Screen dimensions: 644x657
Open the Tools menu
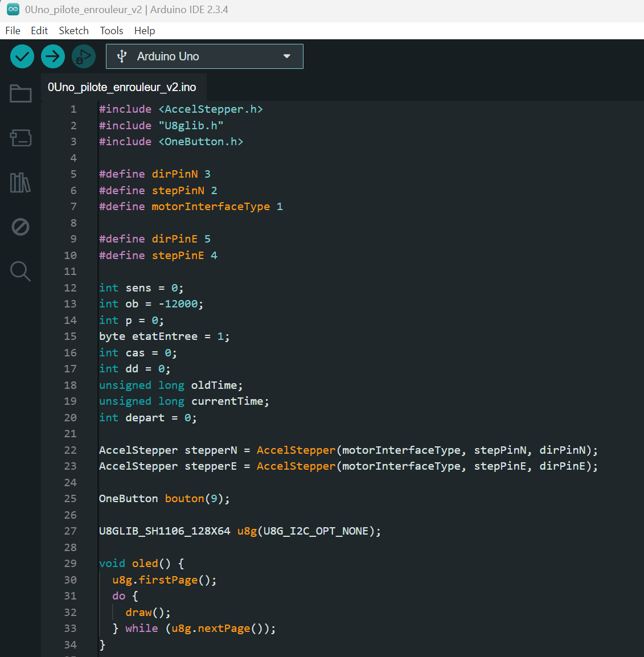tap(112, 31)
